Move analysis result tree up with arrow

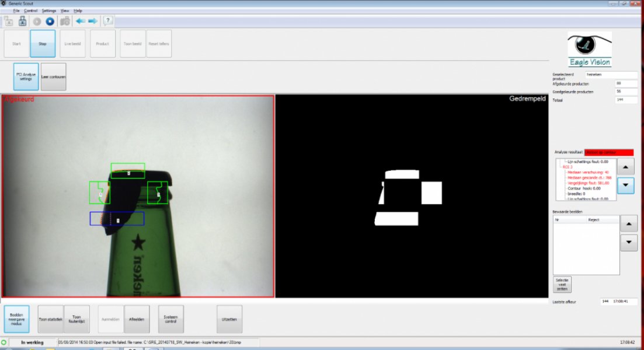pyautogui.click(x=625, y=167)
